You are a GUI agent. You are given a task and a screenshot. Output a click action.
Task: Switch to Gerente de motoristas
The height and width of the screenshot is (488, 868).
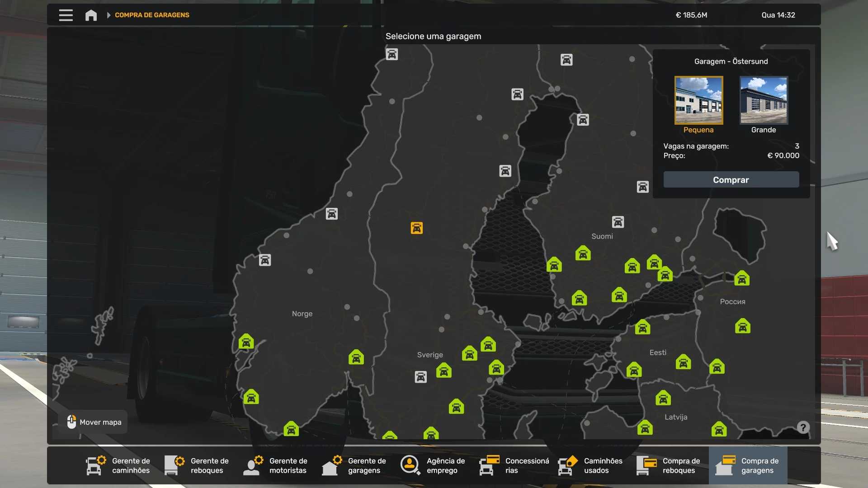pos(276,465)
